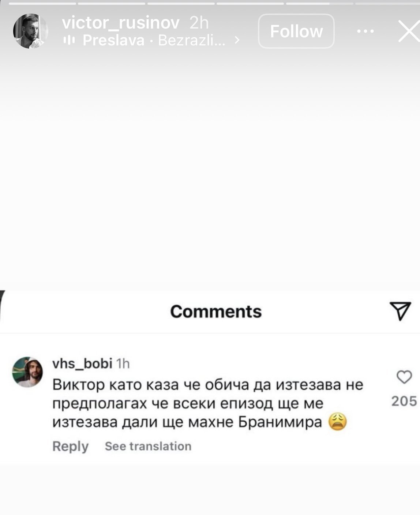Click the Follow button
The width and height of the screenshot is (420, 515).
coord(296,31)
